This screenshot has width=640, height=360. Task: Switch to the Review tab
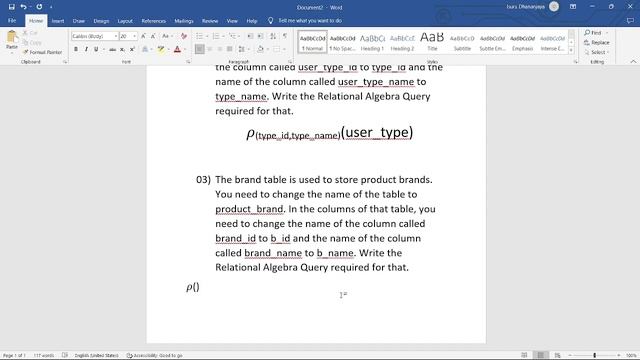click(210, 21)
